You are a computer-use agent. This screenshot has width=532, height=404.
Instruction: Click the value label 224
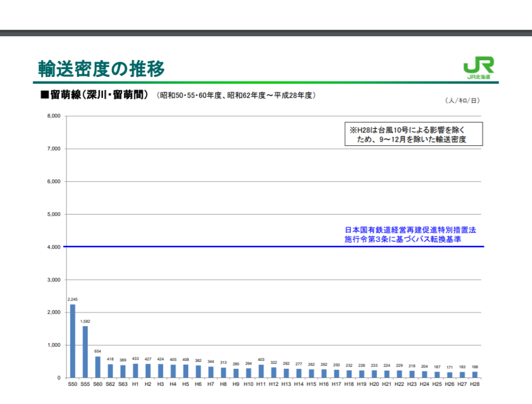click(387, 366)
